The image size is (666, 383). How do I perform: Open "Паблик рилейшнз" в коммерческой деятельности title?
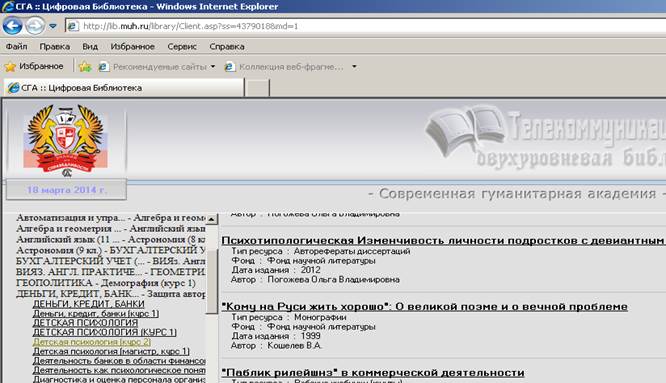click(x=373, y=373)
